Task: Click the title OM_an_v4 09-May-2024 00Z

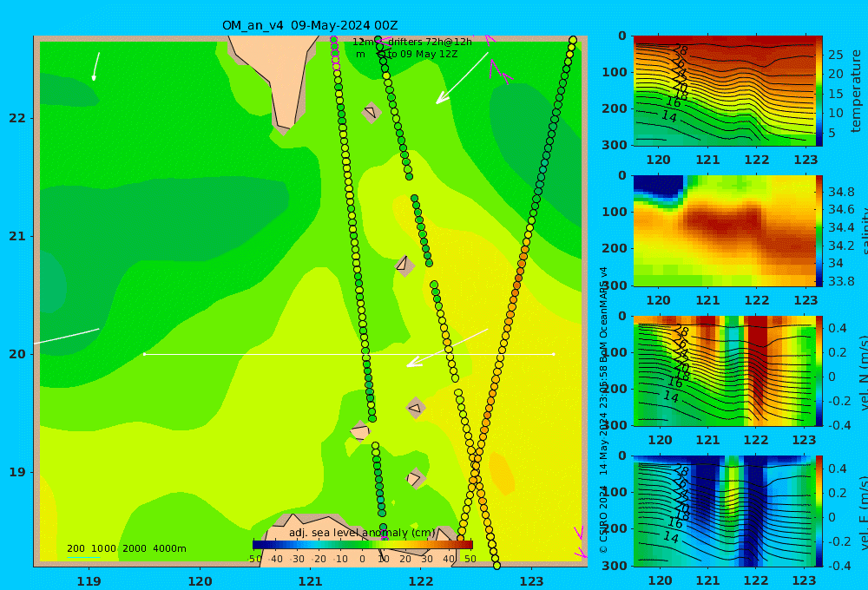Action: point(310,25)
